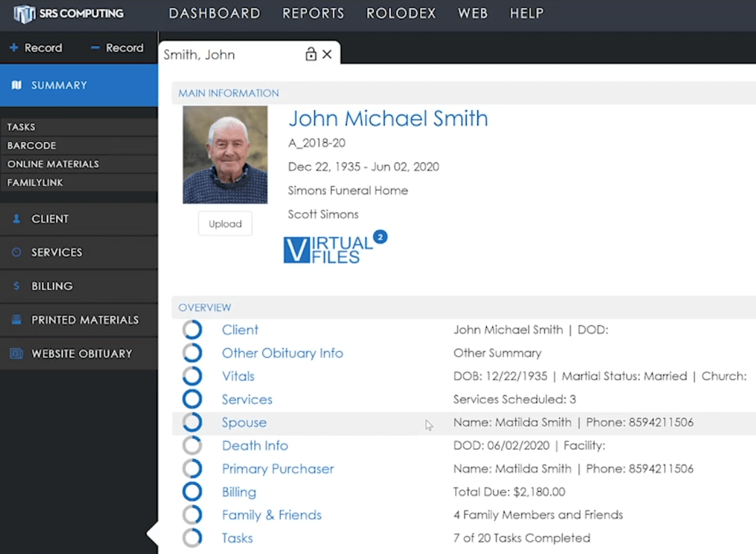Open the Services overview link
The width and height of the screenshot is (756, 554).
click(x=247, y=399)
